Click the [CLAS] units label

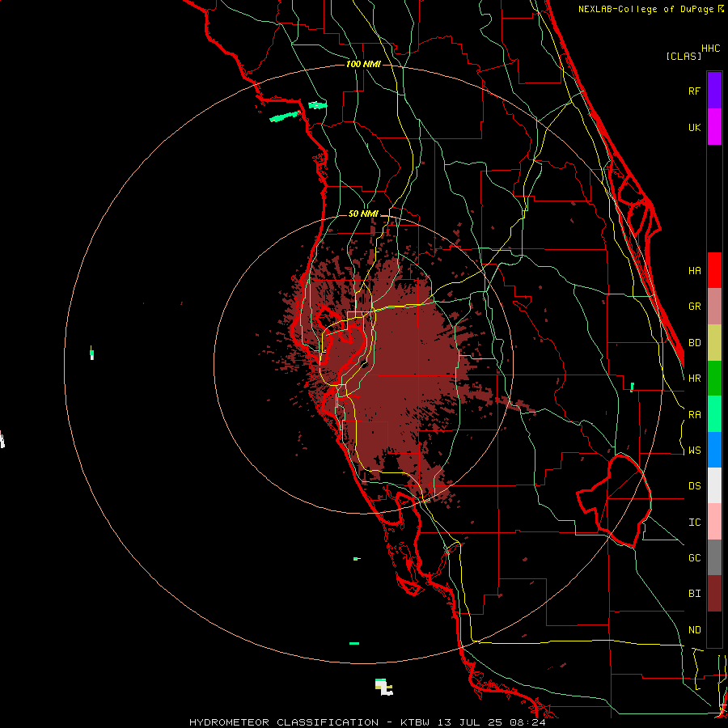click(684, 56)
